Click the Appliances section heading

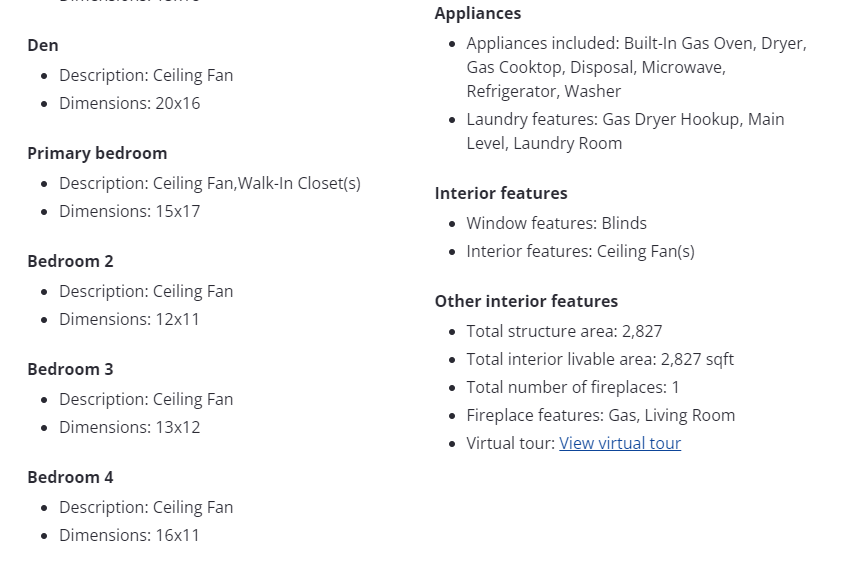pyautogui.click(x=478, y=13)
